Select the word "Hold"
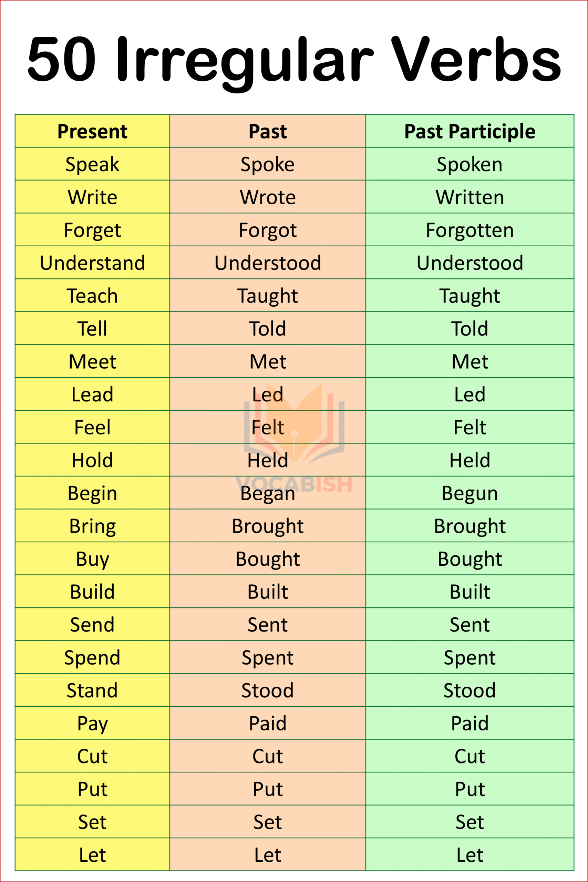The height and width of the screenshot is (882, 588). (x=92, y=460)
